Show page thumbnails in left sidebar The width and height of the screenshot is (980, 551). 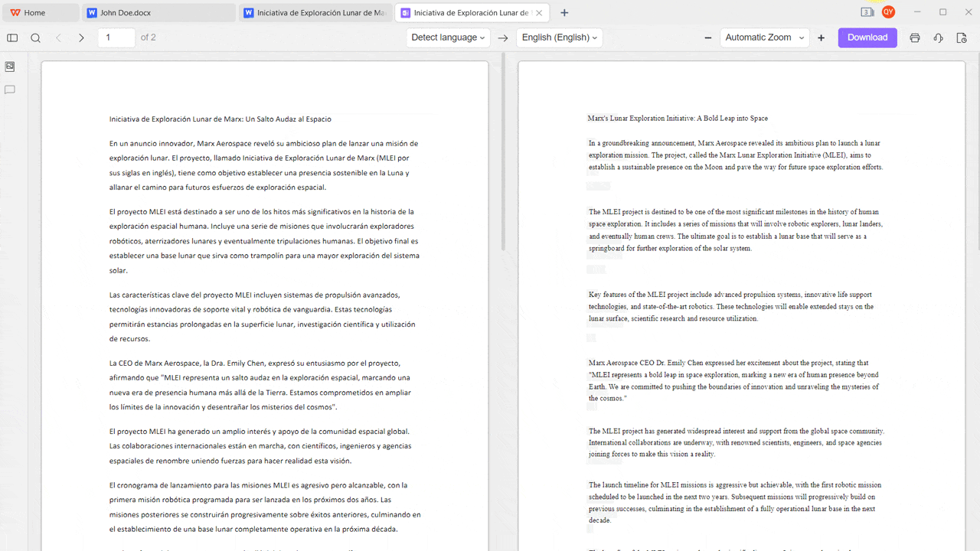tap(10, 67)
